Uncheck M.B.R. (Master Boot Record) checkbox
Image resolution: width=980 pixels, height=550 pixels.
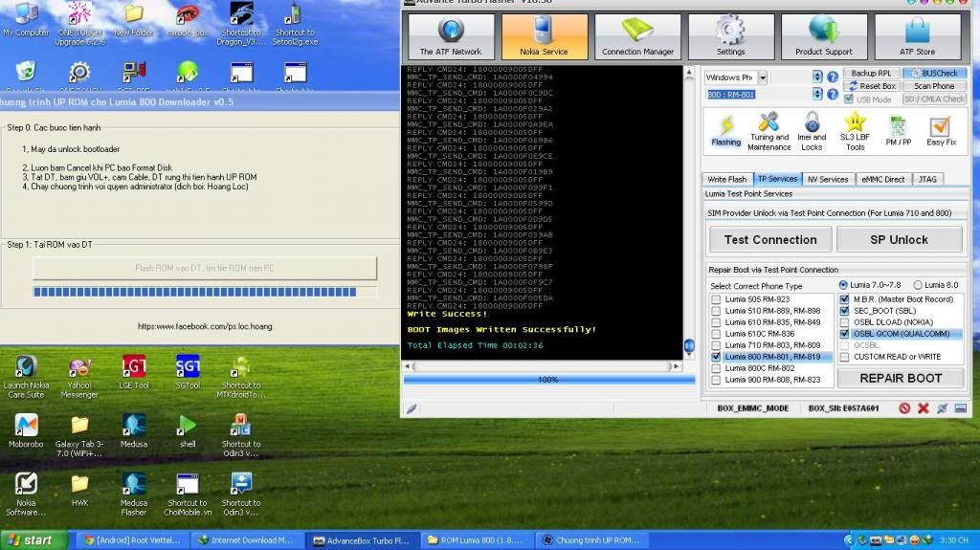coord(844,299)
